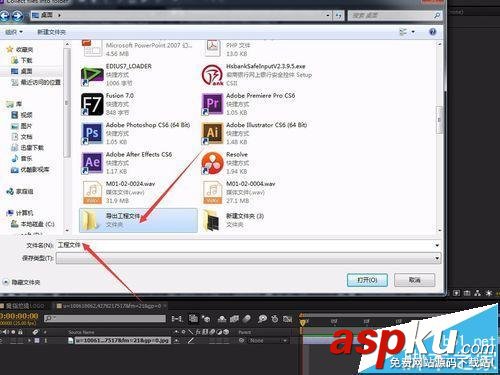Toggle After Effects motion blur switch

[x=247, y=319]
